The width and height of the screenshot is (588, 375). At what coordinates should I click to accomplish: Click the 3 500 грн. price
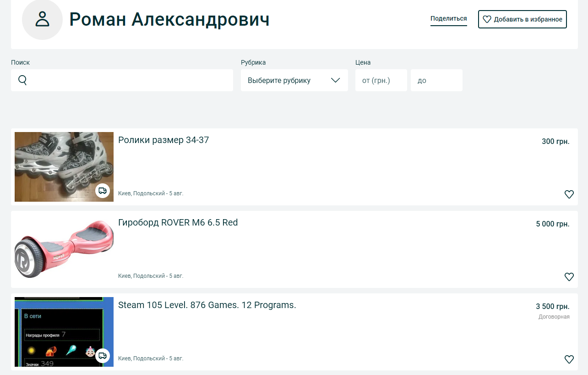(x=553, y=307)
